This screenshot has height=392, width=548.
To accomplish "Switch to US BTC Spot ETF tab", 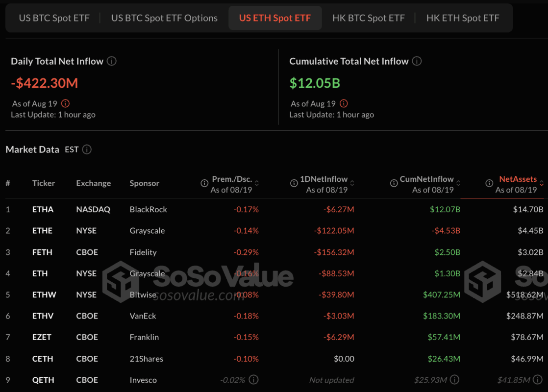I will point(54,18).
